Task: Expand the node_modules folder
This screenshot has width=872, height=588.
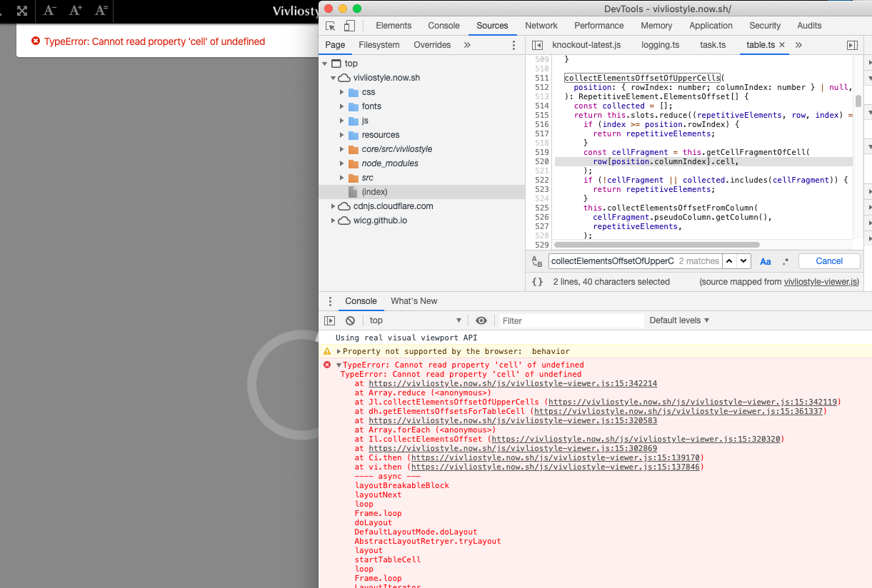Action: 341,163
